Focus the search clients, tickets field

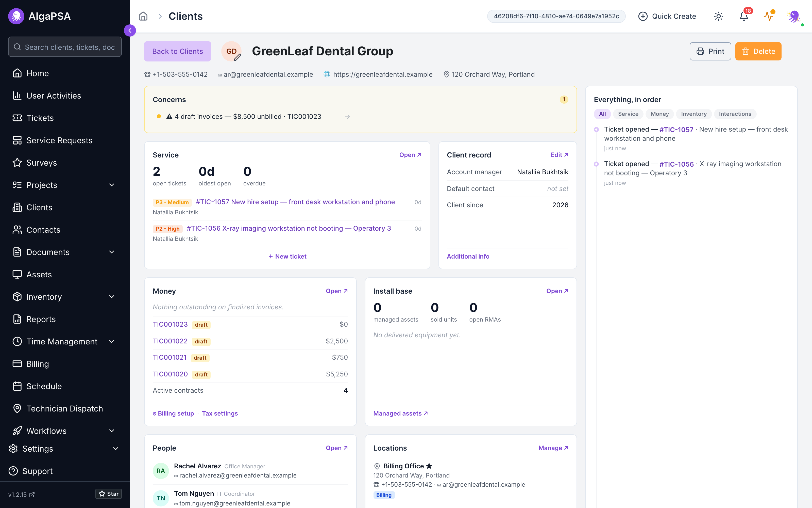pyautogui.click(x=65, y=47)
